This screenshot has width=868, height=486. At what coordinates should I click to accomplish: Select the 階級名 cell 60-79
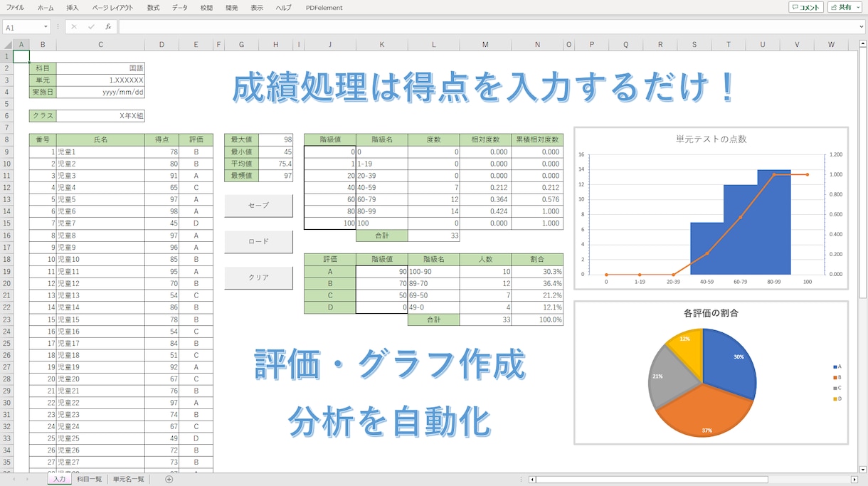click(x=382, y=200)
